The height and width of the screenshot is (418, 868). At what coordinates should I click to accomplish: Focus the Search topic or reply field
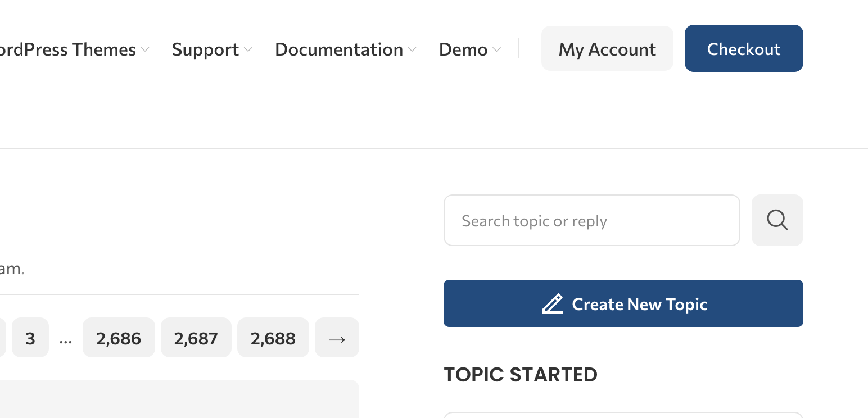[x=591, y=220]
